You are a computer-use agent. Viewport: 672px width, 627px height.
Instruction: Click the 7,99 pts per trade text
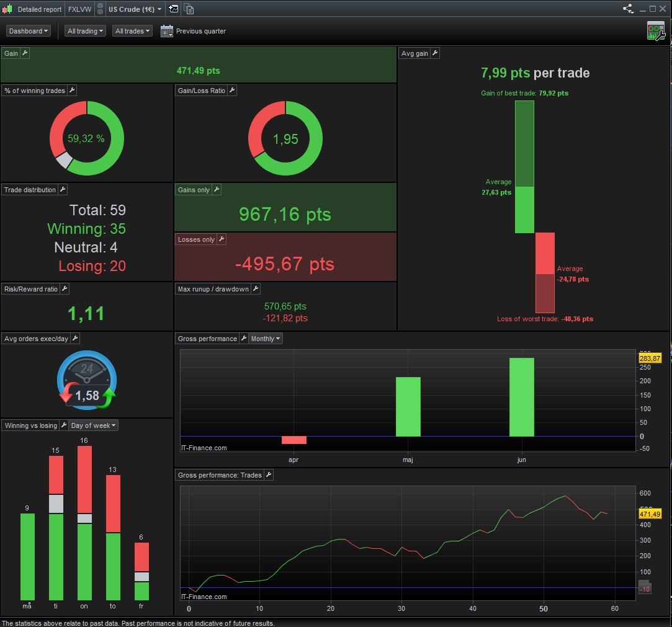pyautogui.click(x=535, y=73)
